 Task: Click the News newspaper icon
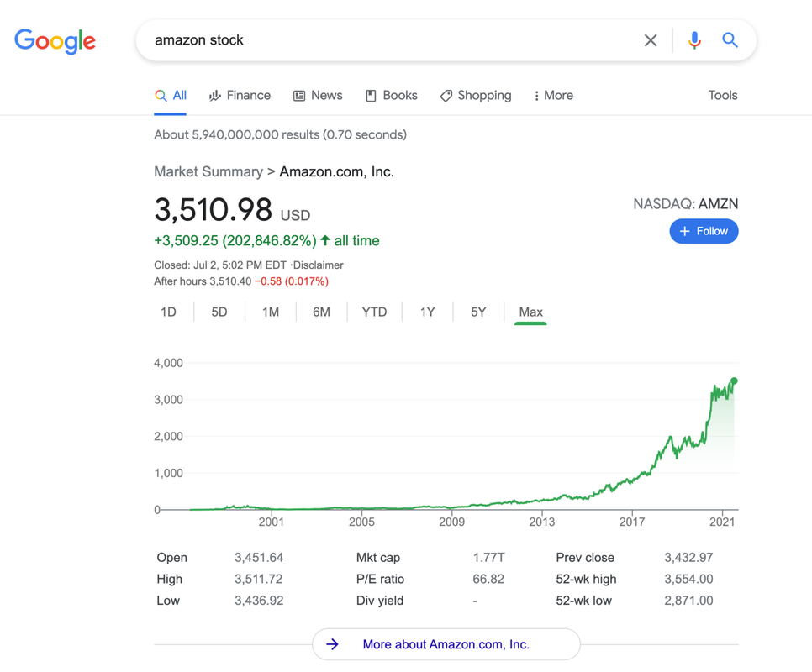click(298, 96)
